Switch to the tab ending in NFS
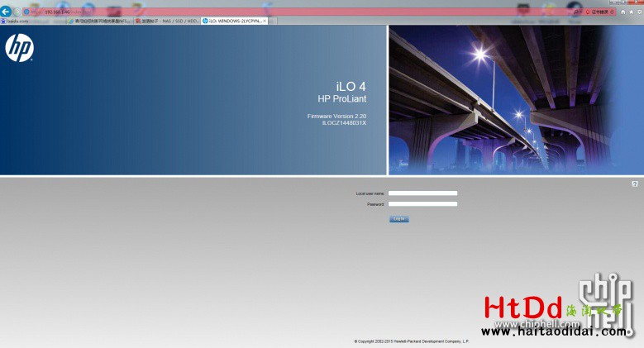This screenshot has width=644, height=348. point(100,21)
